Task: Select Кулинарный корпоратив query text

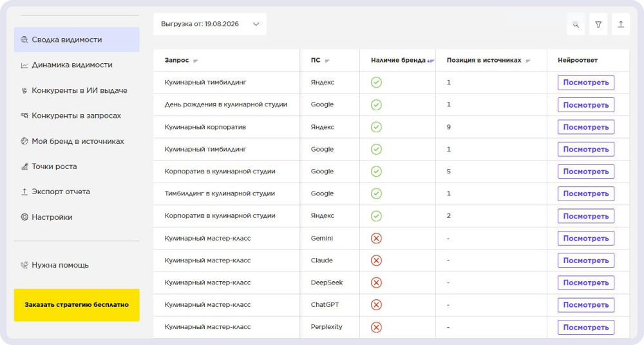Action: tap(205, 127)
